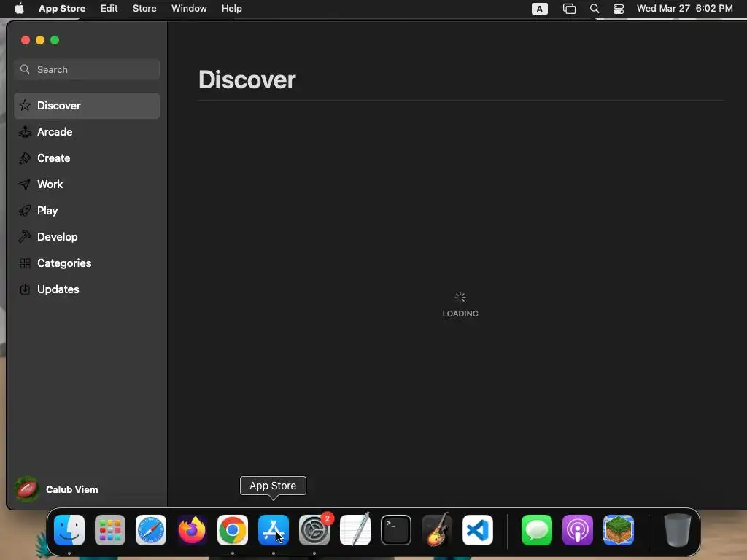This screenshot has width=747, height=560.
Task: Open System Settings from the Dock
Action: pyautogui.click(x=314, y=530)
